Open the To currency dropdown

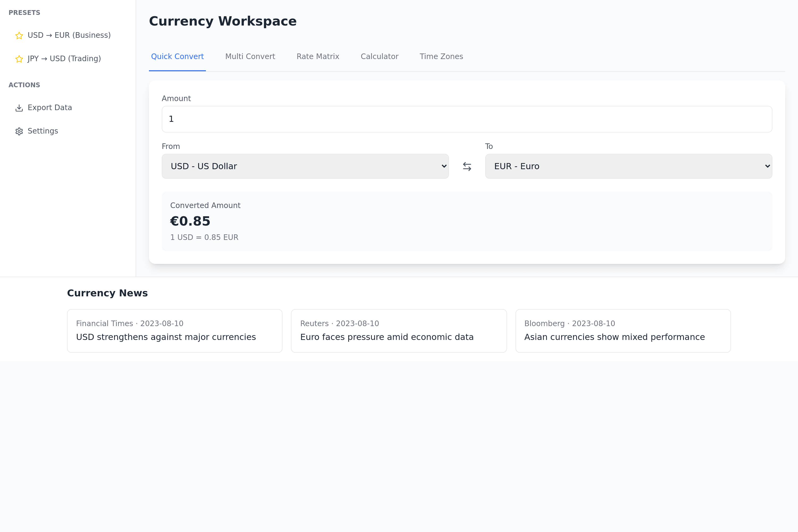pyautogui.click(x=628, y=166)
